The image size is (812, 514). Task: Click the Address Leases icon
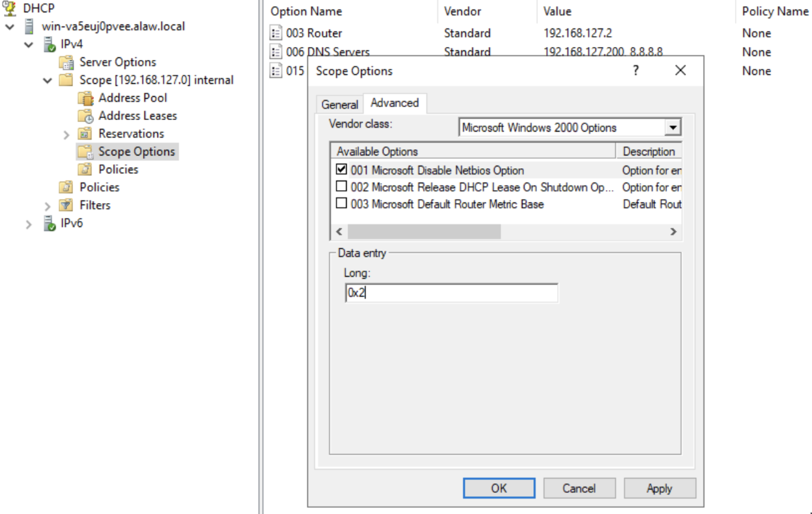(x=86, y=116)
